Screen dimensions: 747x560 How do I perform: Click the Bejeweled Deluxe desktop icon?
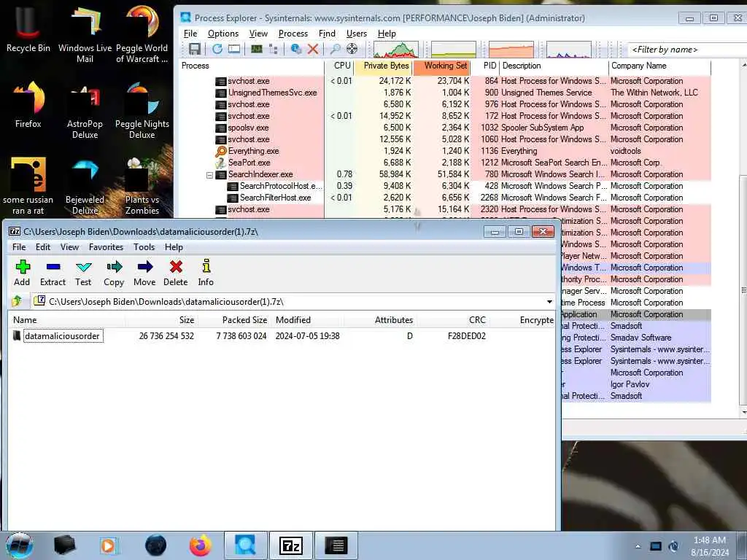coord(85,186)
